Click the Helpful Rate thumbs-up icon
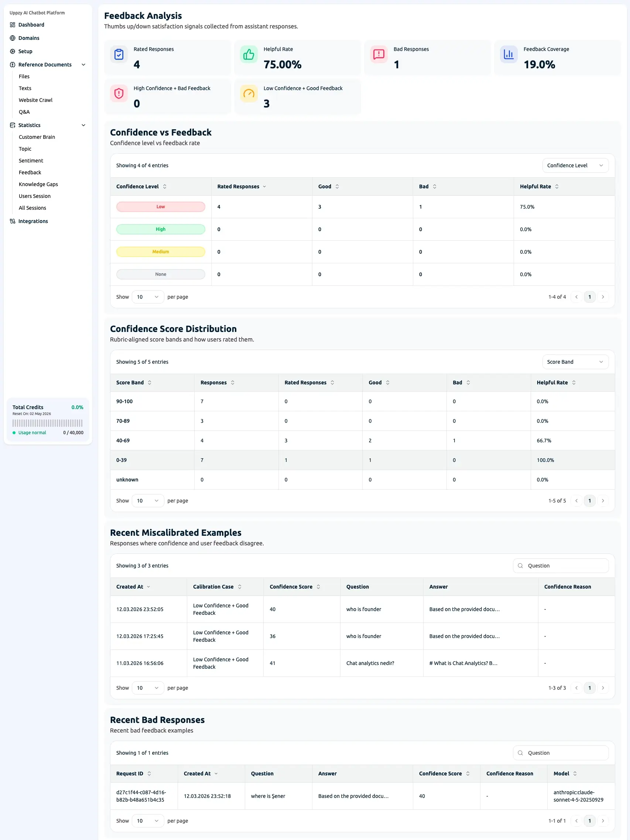 (249, 55)
